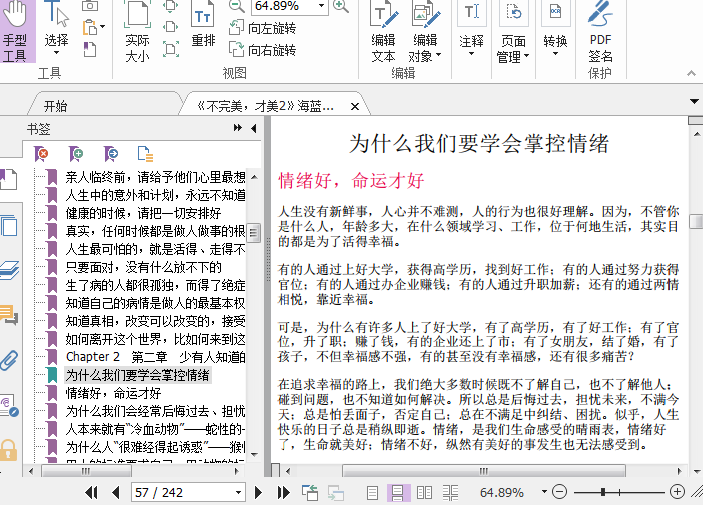Open the Attachments paperclip sidebar panel
This screenshot has width=703, height=505.
(x=9, y=360)
